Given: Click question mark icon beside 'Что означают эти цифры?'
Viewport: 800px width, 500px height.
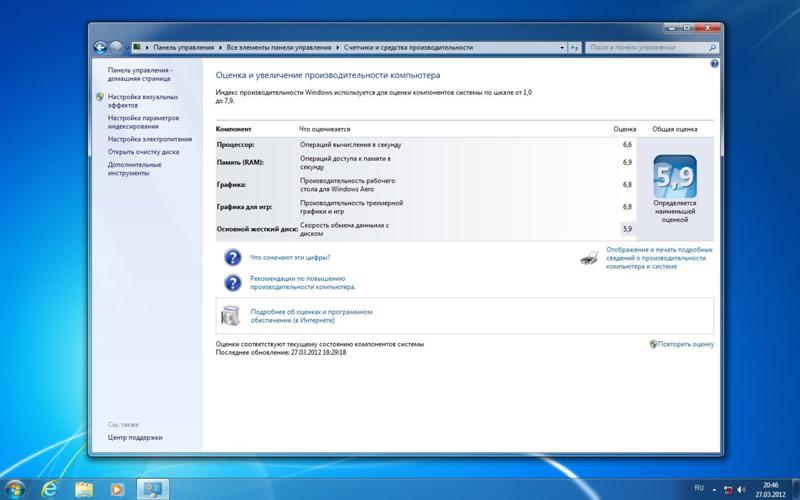Looking at the screenshot, I should (233, 258).
